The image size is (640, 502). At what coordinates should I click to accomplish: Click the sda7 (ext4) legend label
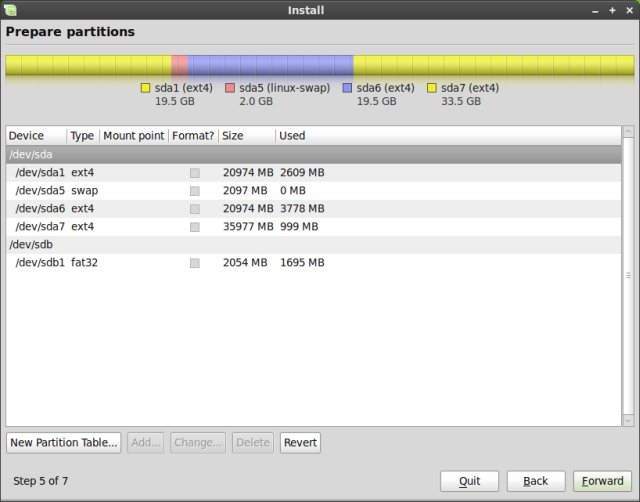point(470,88)
